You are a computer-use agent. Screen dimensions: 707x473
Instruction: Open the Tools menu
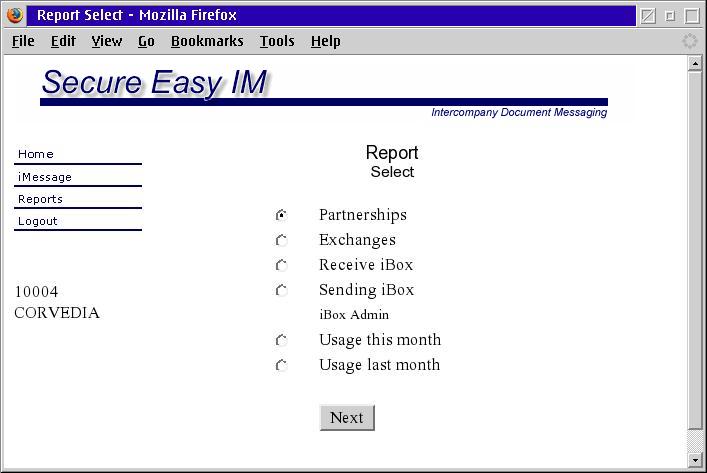point(277,41)
